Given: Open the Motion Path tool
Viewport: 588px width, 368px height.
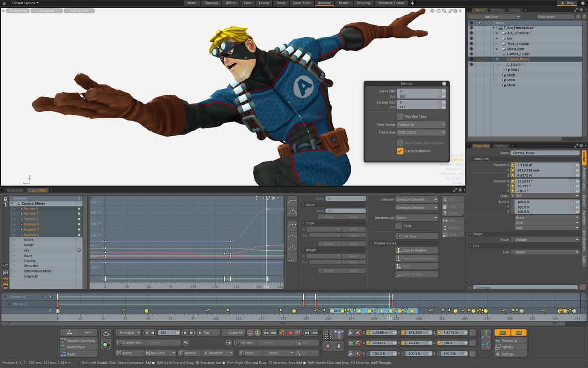Looking at the screenshot, I should click(78, 347).
